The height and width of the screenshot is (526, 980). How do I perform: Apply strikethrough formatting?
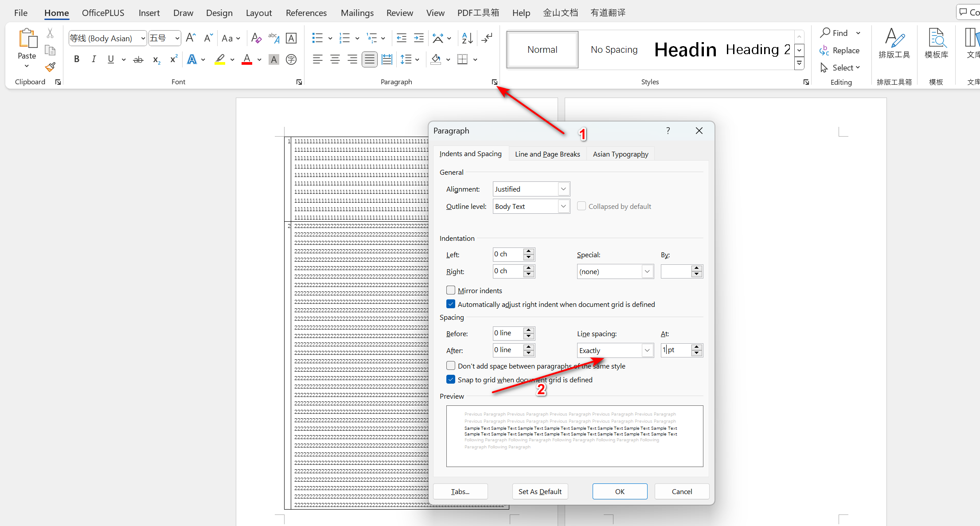pos(138,59)
